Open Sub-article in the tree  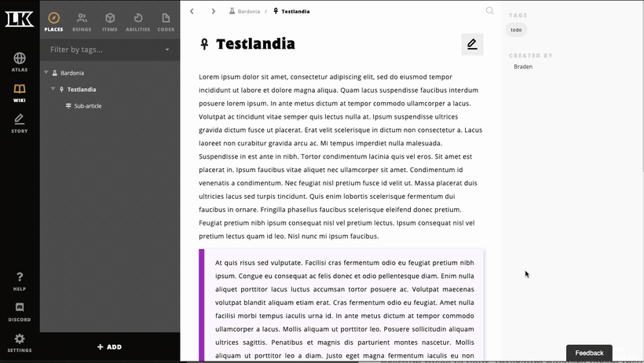[88, 105]
